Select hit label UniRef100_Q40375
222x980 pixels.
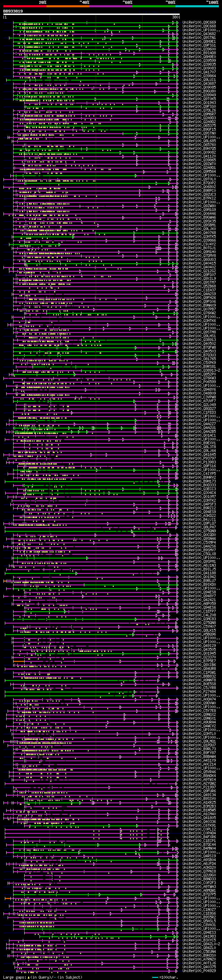[x=199, y=967]
